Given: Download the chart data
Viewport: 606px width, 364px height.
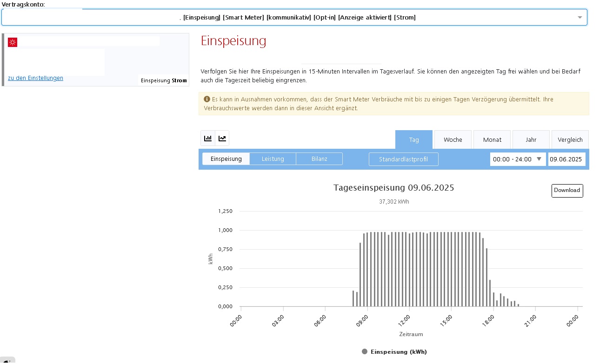Looking at the screenshot, I should click(x=567, y=191).
